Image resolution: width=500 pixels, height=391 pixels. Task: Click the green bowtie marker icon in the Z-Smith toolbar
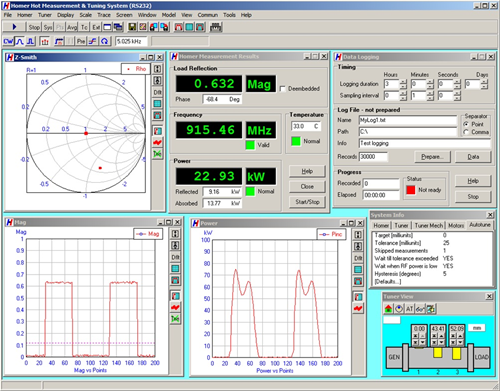click(157, 154)
